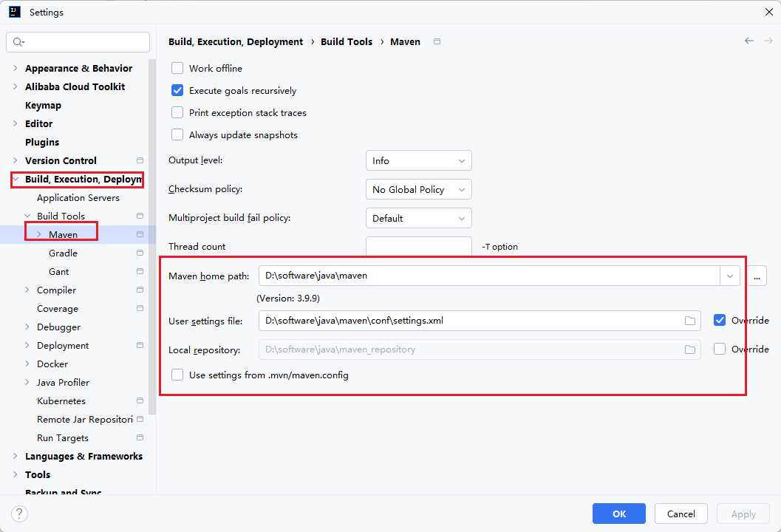Screen dimensions: 781x532
Task: Click the Cancel button
Action: click(681, 514)
